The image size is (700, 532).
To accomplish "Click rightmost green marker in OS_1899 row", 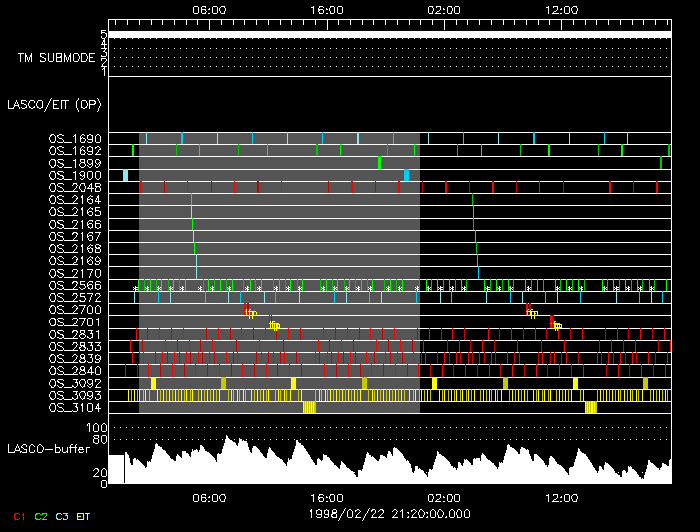I will (x=661, y=162).
